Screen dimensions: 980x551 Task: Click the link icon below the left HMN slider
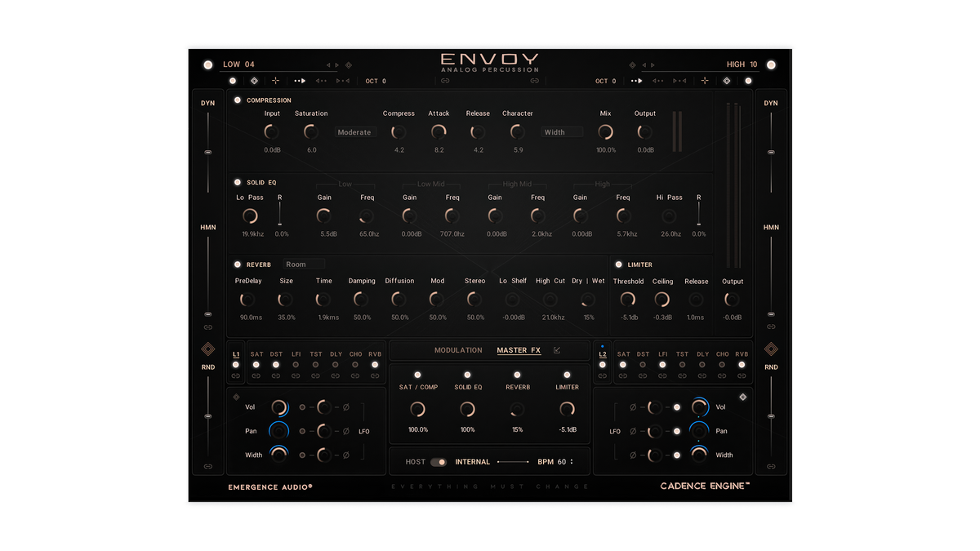[208, 327]
